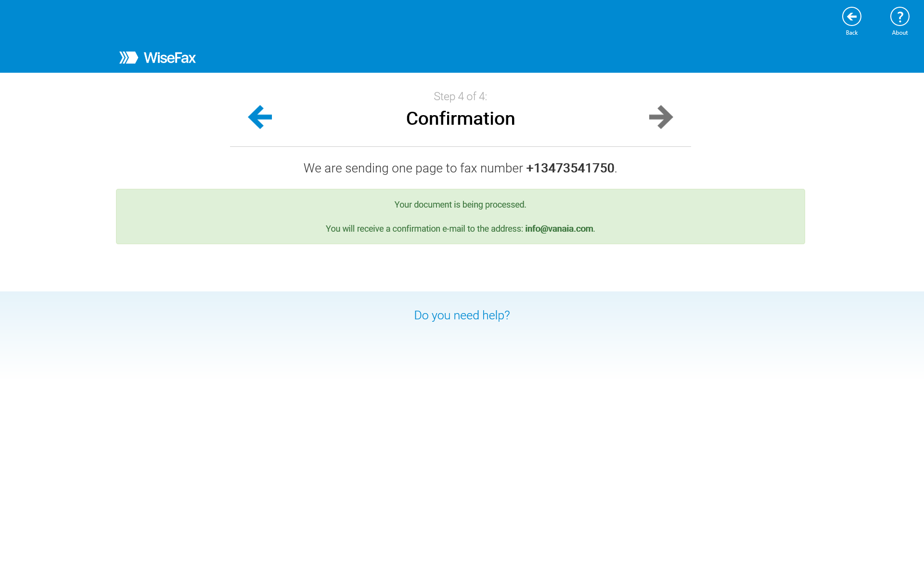Screen dimensions: 924x578
Task: Click the About text label
Action: pyautogui.click(x=899, y=33)
